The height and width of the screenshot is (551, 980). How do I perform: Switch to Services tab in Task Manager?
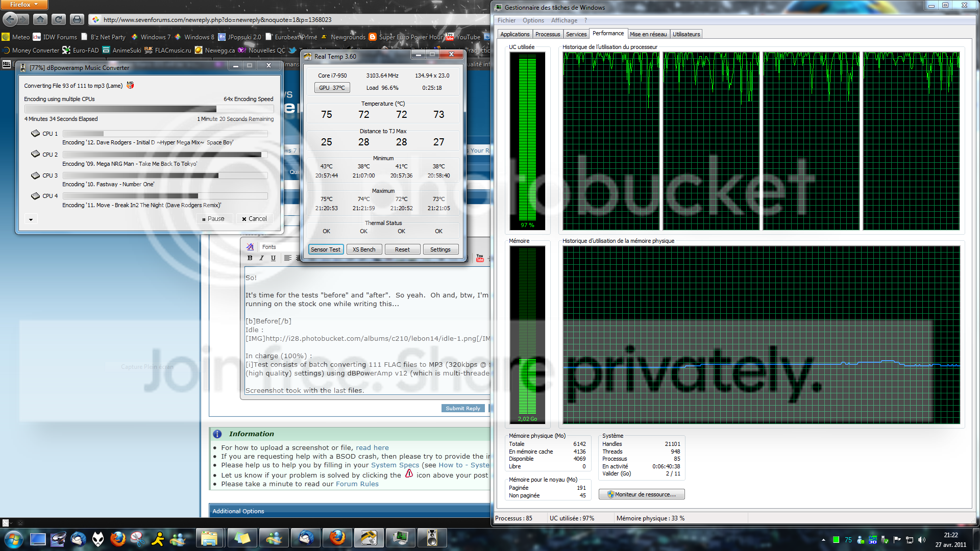tap(576, 34)
